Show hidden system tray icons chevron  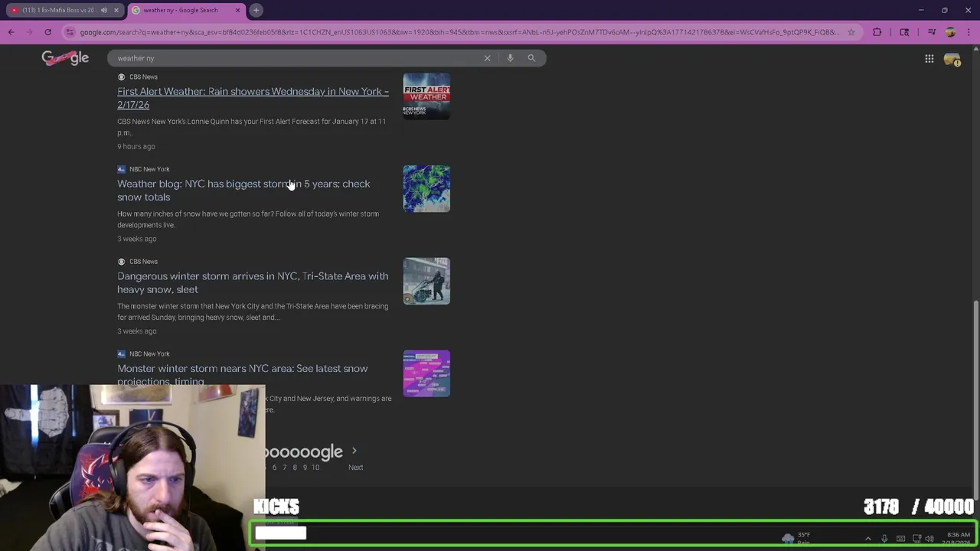(x=867, y=539)
